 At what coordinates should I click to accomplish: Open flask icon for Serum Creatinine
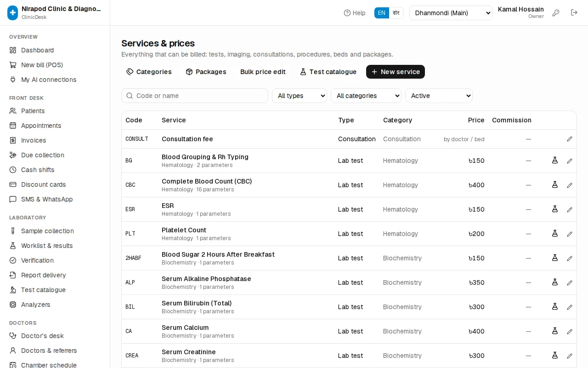[x=555, y=356]
